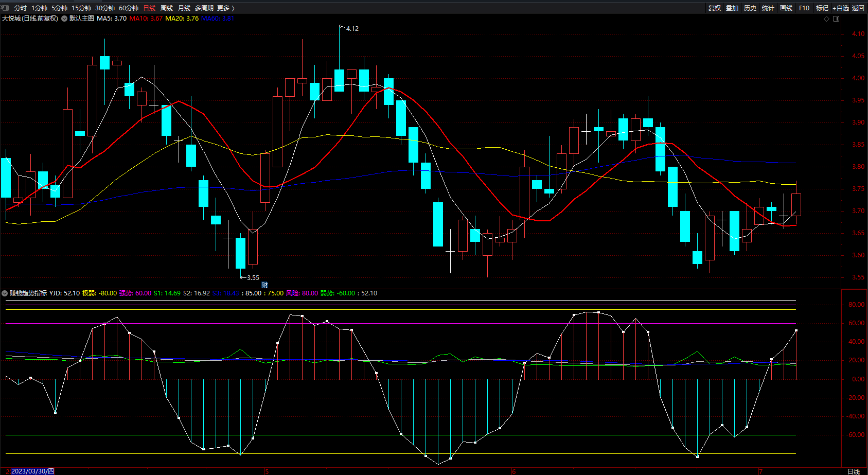Toggle the right side panel icon
The image size is (868, 475).
tap(836, 19)
